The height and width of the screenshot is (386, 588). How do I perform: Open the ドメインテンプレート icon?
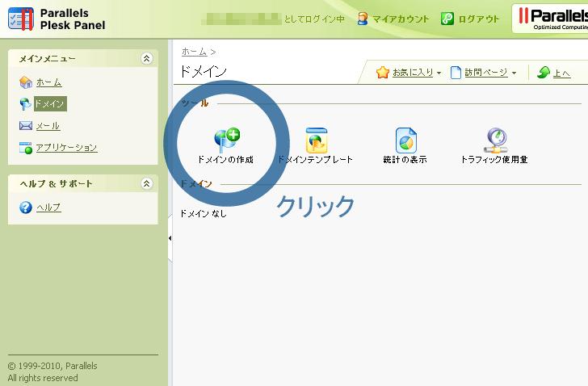click(x=317, y=141)
